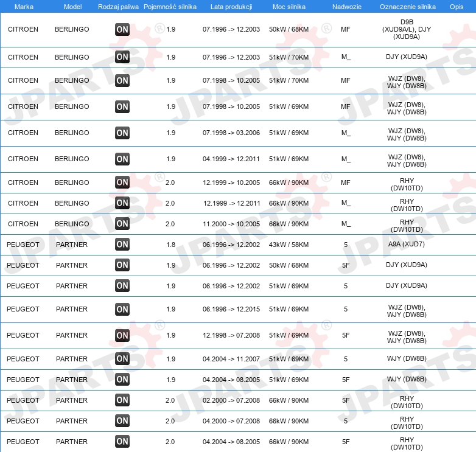Click the date range 11.2000 -> 10.2005

click(231, 224)
